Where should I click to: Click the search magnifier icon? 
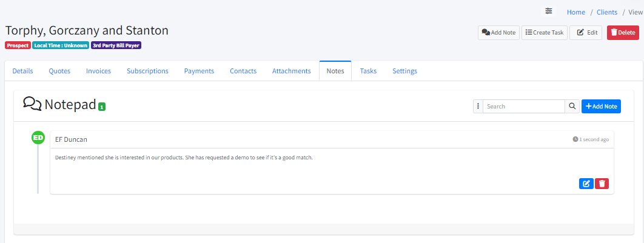click(x=572, y=107)
